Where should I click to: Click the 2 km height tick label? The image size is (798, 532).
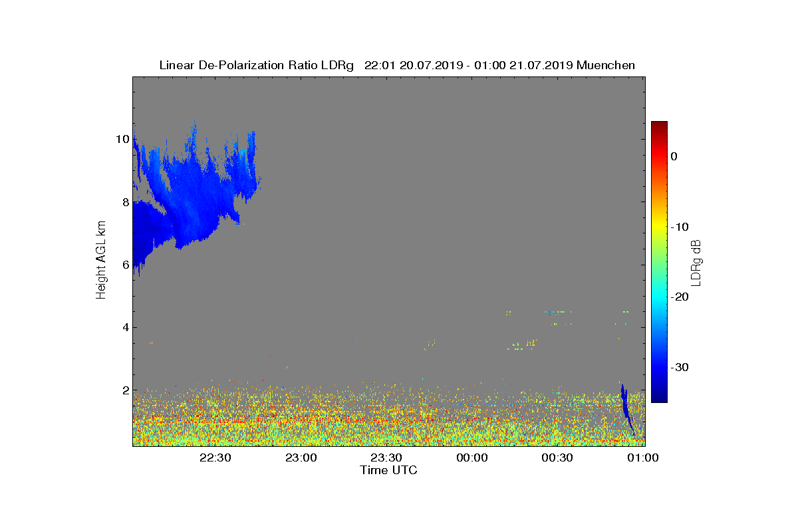[124, 390]
